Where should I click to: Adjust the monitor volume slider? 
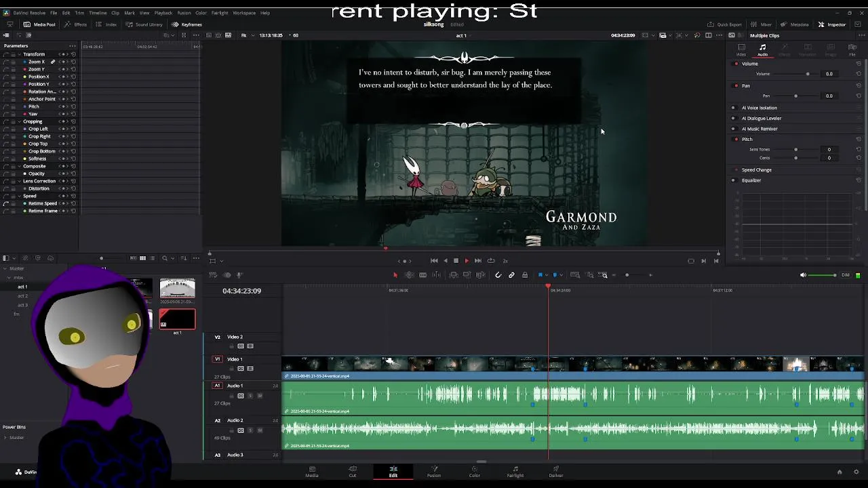[x=823, y=275]
